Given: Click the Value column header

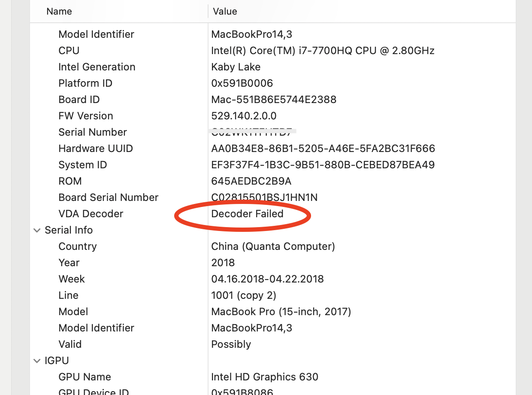Looking at the screenshot, I should (x=225, y=12).
